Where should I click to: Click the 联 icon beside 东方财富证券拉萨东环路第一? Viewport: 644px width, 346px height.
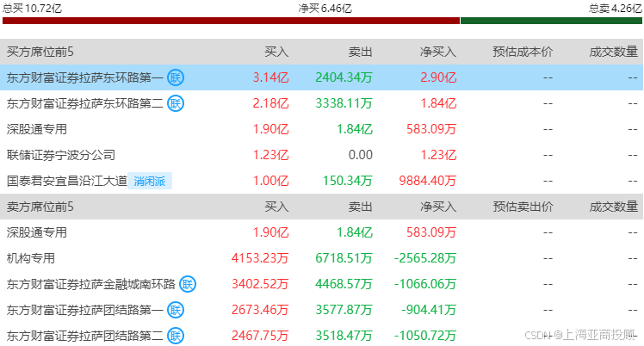coord(176,77)
